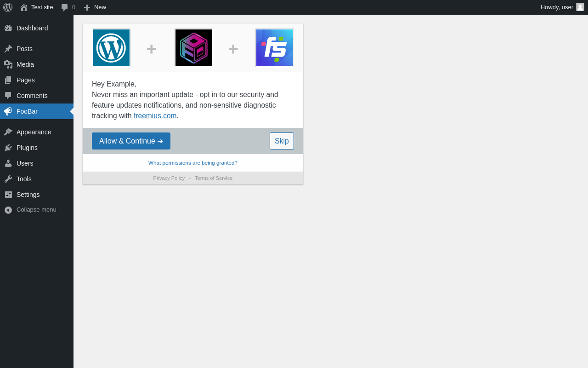The height and width of the screenshot is (368, 588).
Task: Open the freemius.com link
Action: pos(155,116)
